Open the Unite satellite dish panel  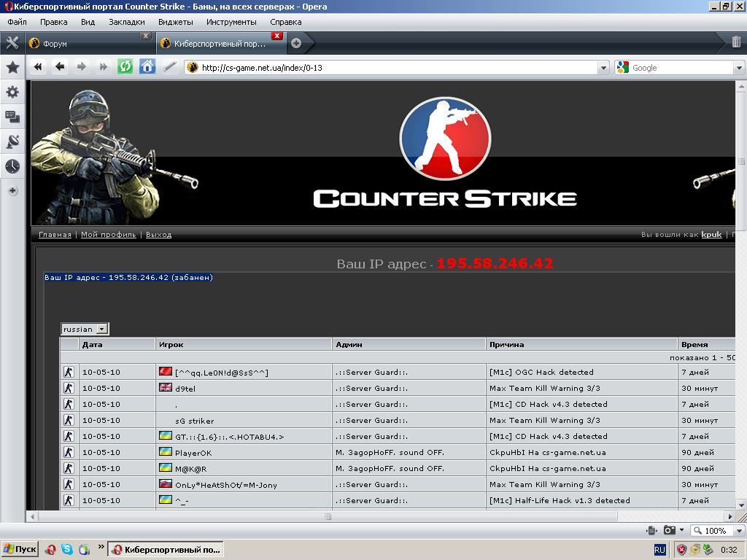pyautogui.click(x=12, y=141)
